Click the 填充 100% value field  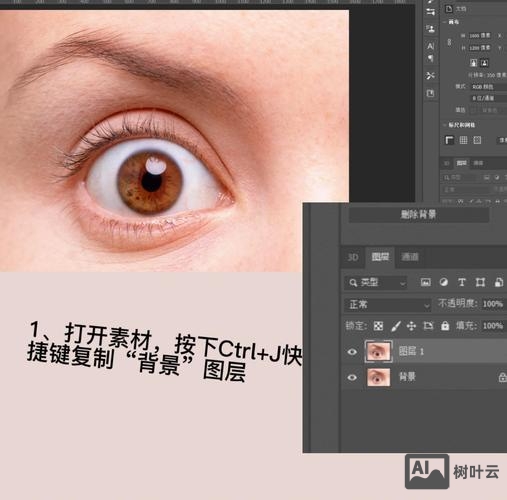coord(493,326)
